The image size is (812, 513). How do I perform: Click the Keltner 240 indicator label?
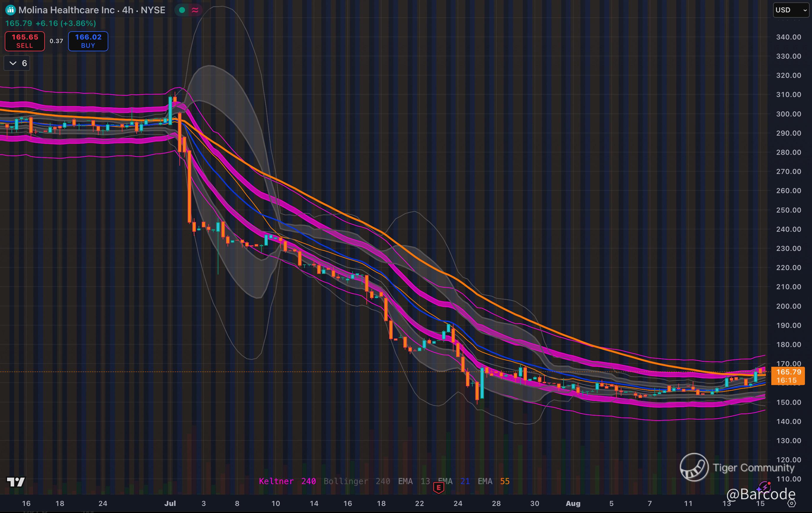pos(287,481)
